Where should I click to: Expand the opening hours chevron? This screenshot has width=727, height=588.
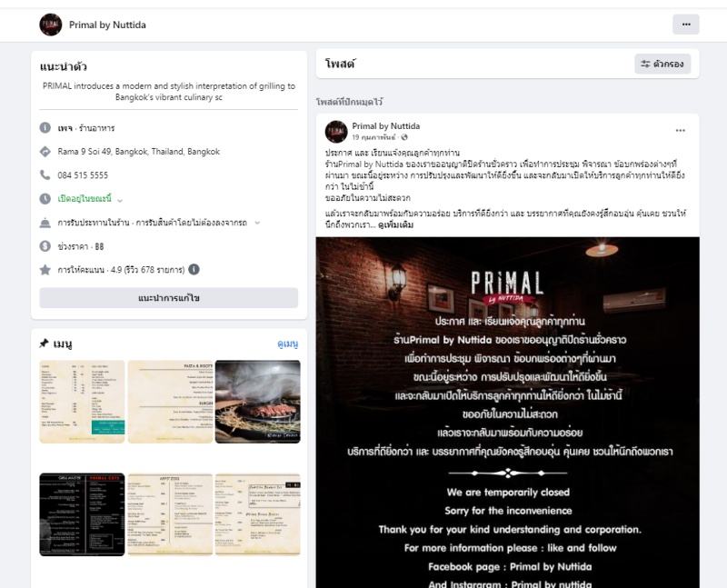click(120, 200)
